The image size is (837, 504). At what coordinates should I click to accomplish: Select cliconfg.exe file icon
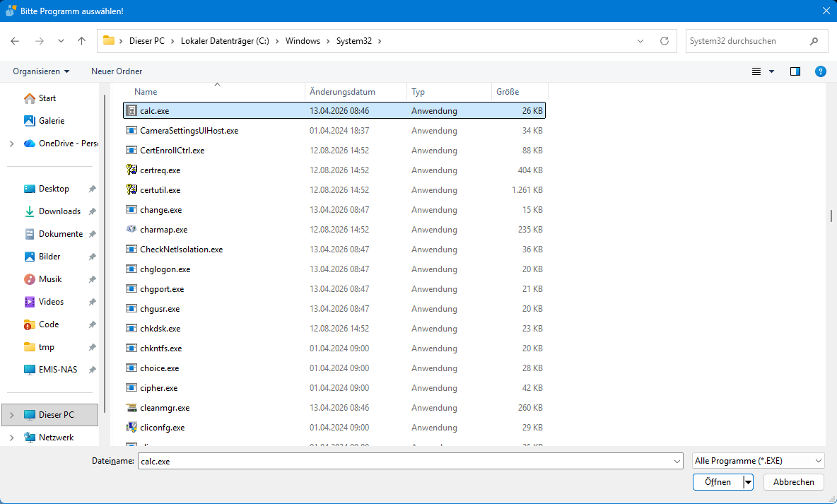click(x=131, y=427)
